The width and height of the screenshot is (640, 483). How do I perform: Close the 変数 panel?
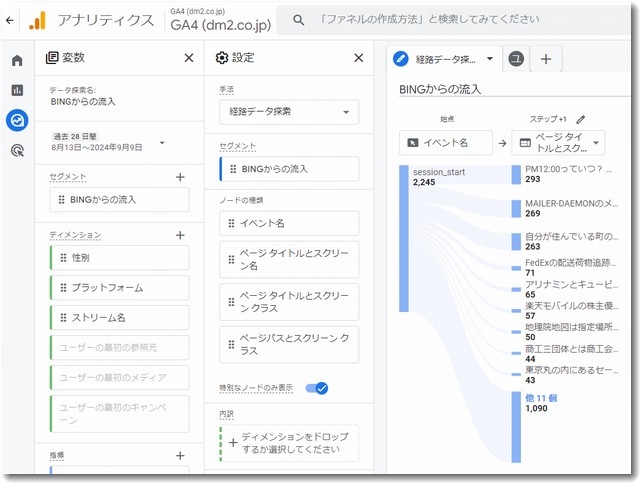pyautogui.click(x=188, y=58)
